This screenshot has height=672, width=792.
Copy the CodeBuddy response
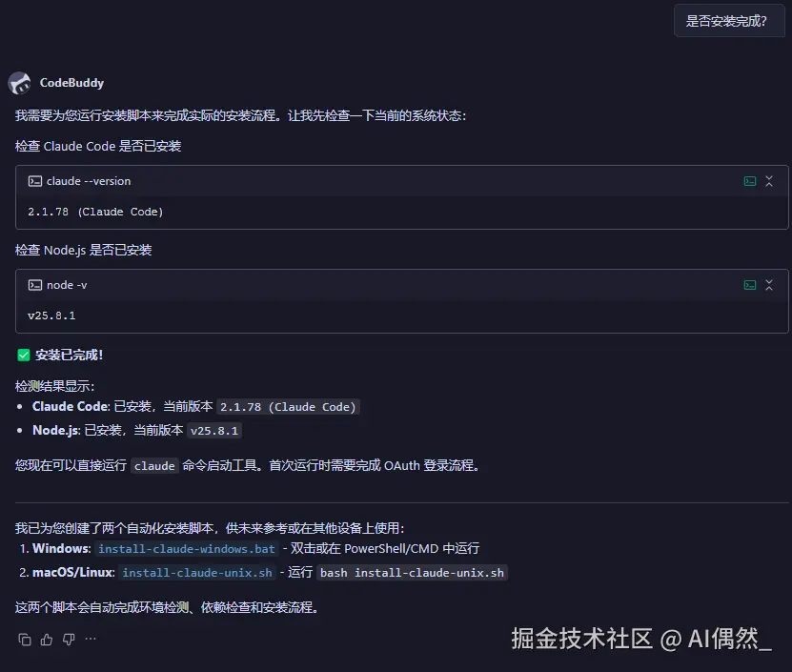(x=25, y=640)
